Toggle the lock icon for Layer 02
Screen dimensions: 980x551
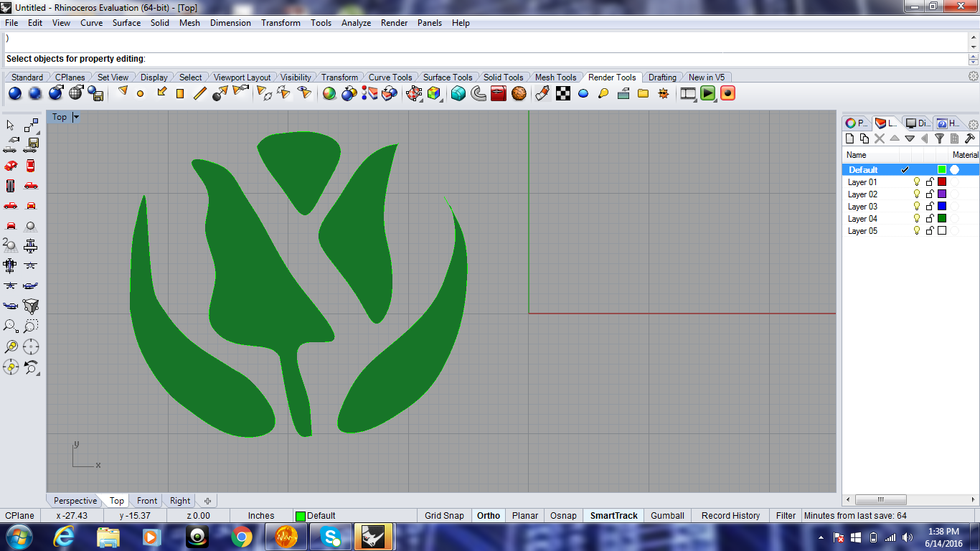tap(930, 194)
